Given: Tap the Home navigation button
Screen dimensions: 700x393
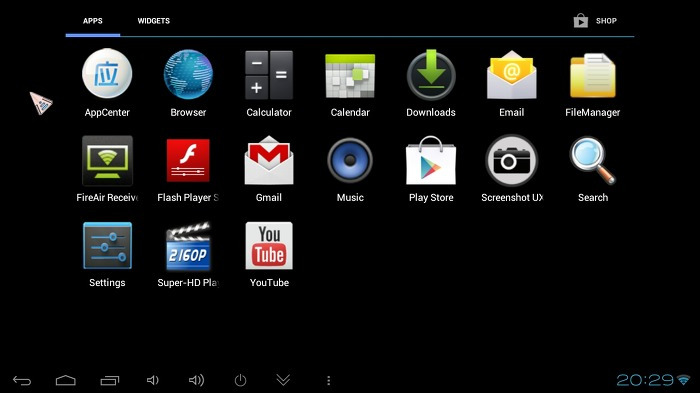Looking at the screenshot, I should tap(66, 380).
